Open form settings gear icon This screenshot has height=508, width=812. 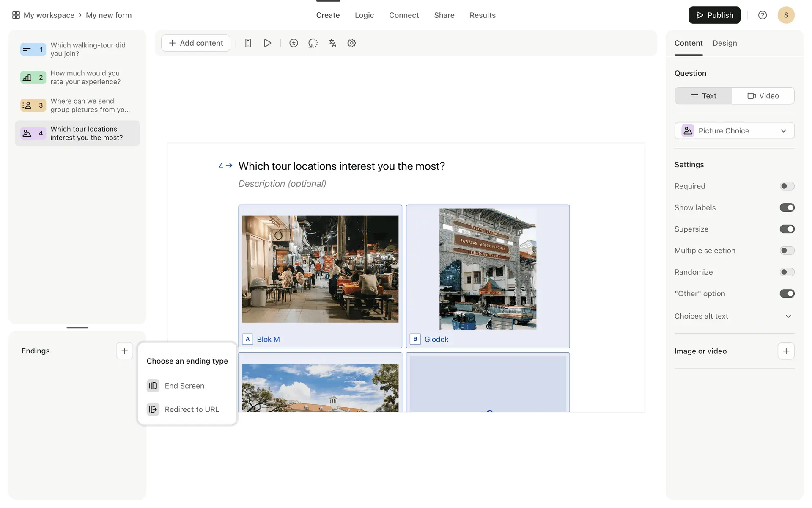[x=351, y=43]
